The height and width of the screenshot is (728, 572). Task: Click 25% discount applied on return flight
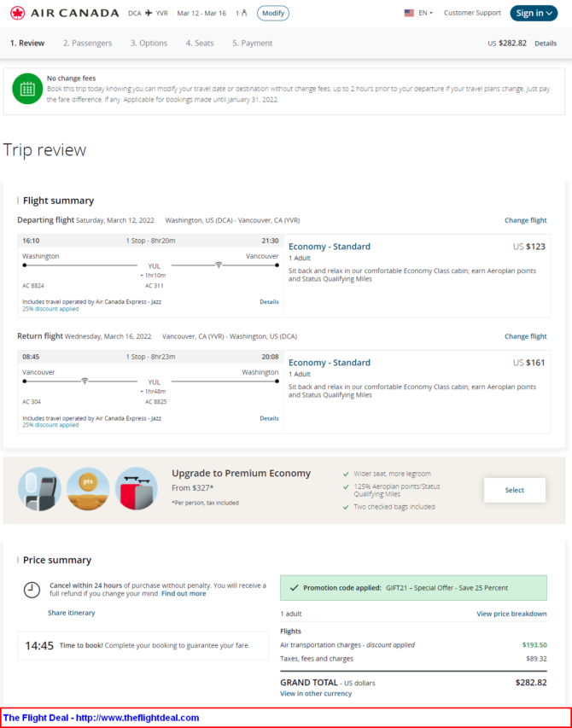pos(50,425)
